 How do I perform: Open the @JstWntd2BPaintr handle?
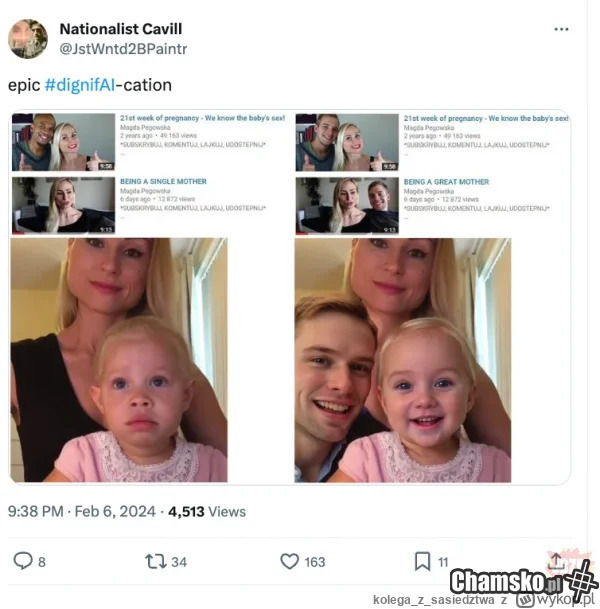point(123,48)
